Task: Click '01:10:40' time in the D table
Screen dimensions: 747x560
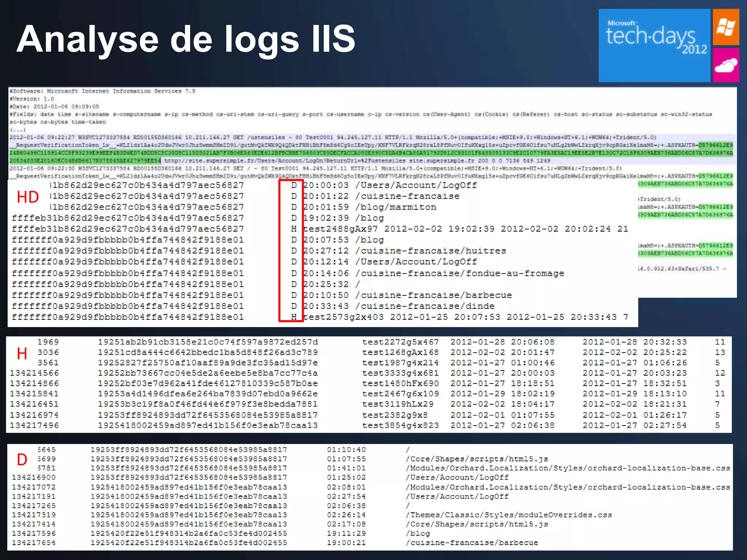Action: [346, 450]
